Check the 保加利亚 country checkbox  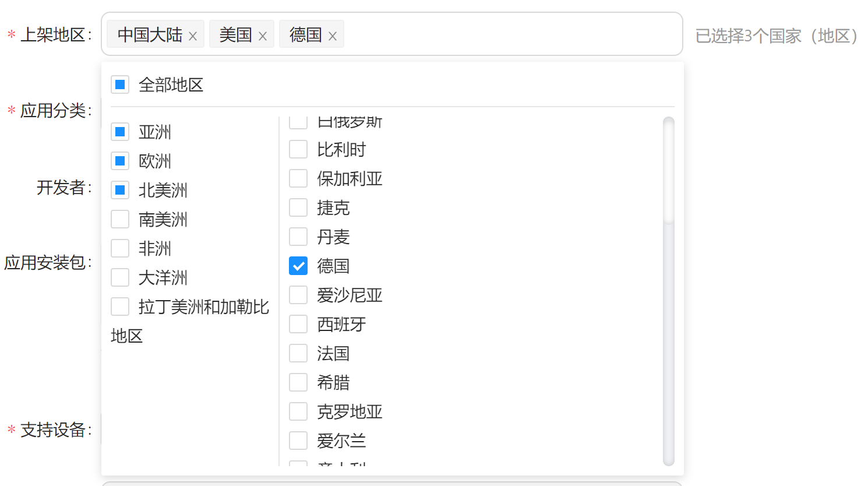(298, 179)
